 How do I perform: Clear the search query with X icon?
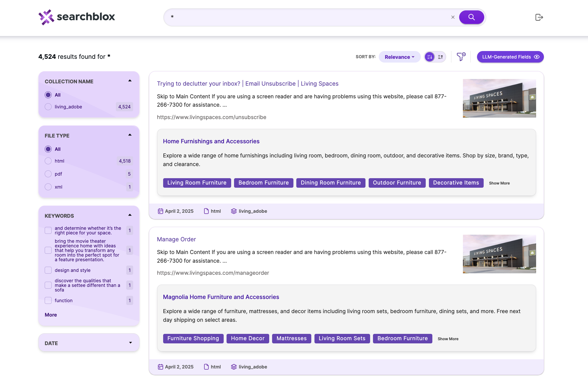(x=453, y=17)
